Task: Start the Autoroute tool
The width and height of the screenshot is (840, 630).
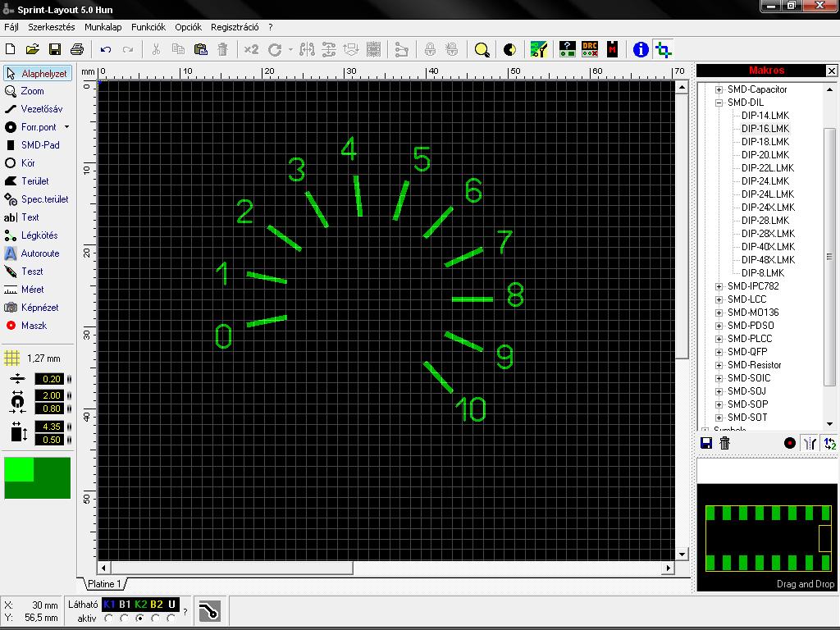Action: (32, 253)
